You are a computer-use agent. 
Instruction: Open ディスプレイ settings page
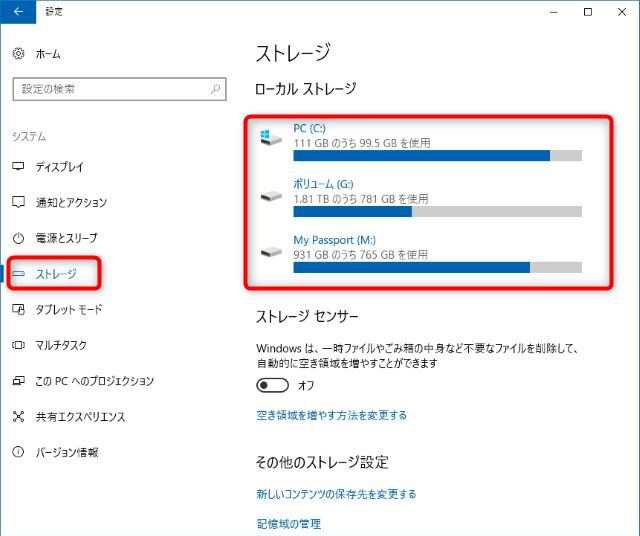tap(60, 167)
